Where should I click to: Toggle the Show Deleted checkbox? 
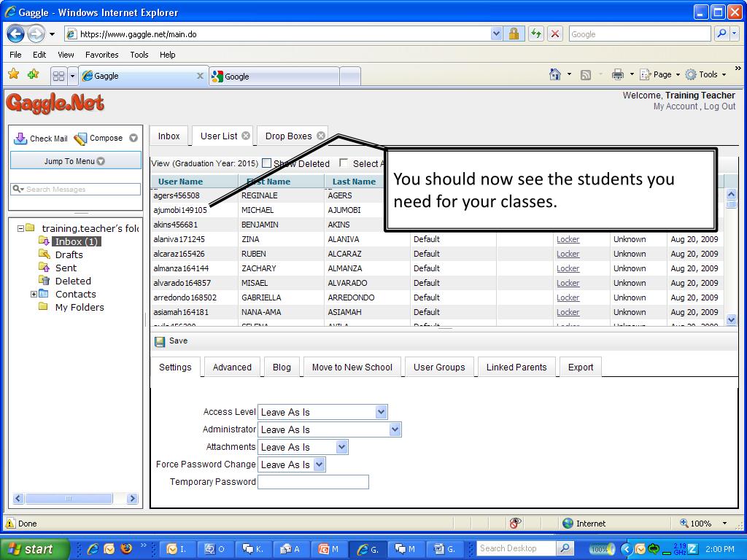[x=267, y=163]
